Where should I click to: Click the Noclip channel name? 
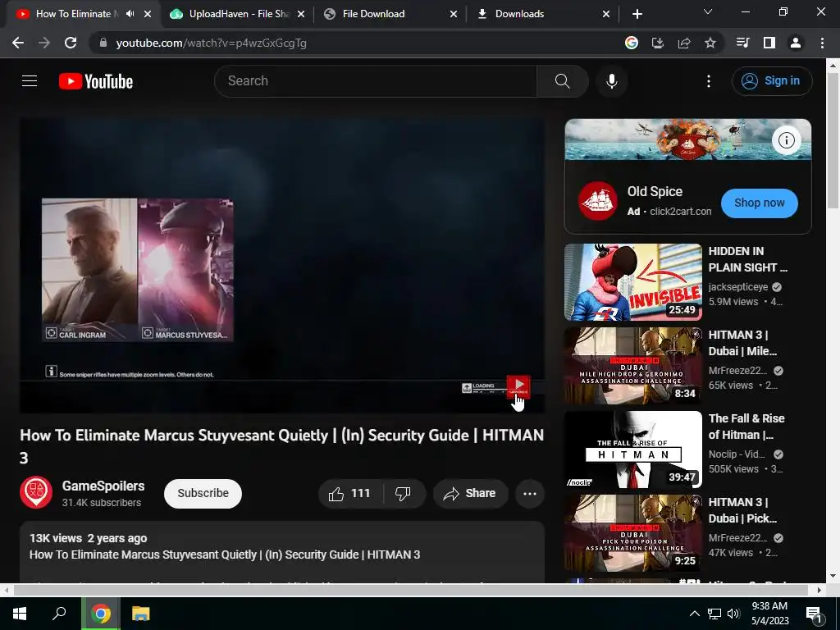[x=737, y=454]
